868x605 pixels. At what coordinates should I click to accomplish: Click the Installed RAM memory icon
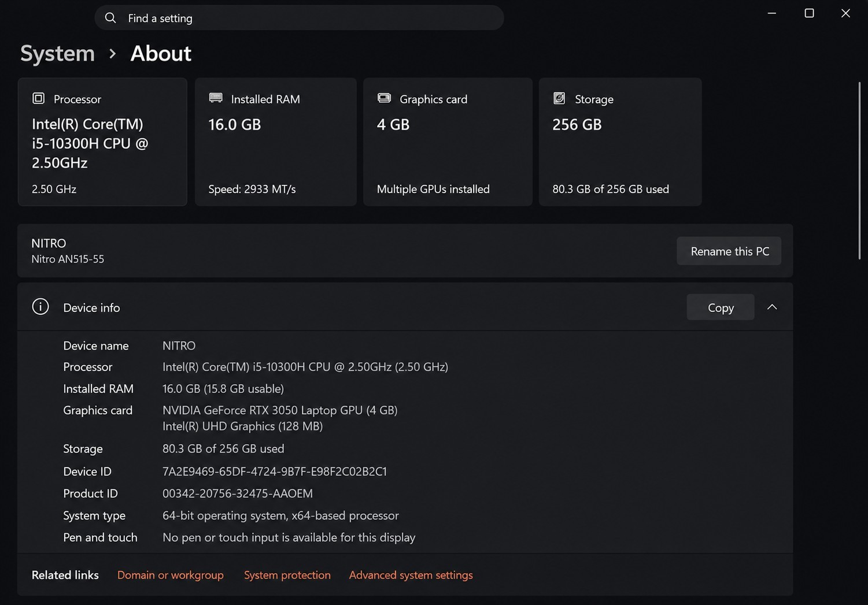point(216,98)
